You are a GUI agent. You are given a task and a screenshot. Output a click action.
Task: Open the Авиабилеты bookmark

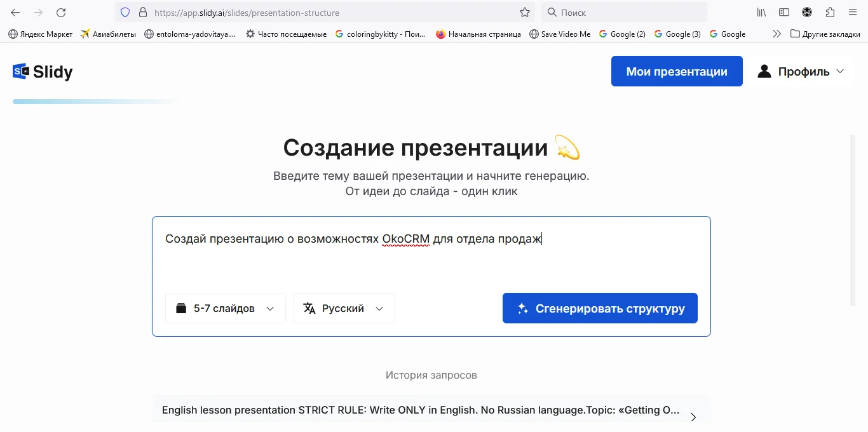pyautogui.click(x=108, y=34)
